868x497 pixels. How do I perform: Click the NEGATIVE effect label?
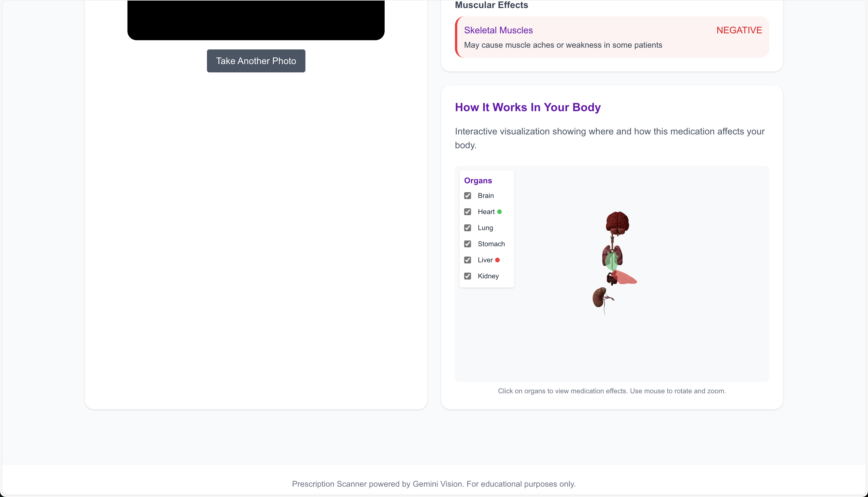click(x=739, y=30)
